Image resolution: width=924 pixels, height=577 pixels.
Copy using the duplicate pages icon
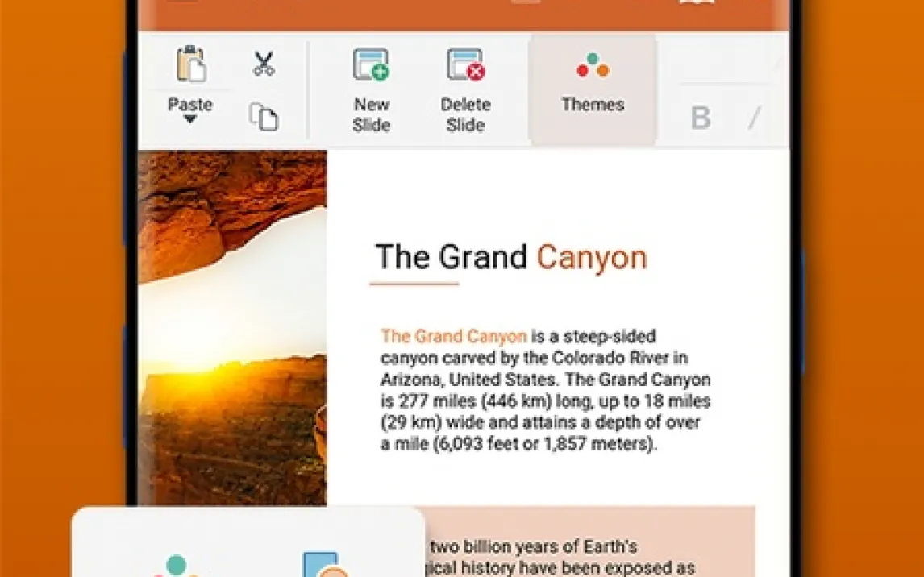coord(264,117)
